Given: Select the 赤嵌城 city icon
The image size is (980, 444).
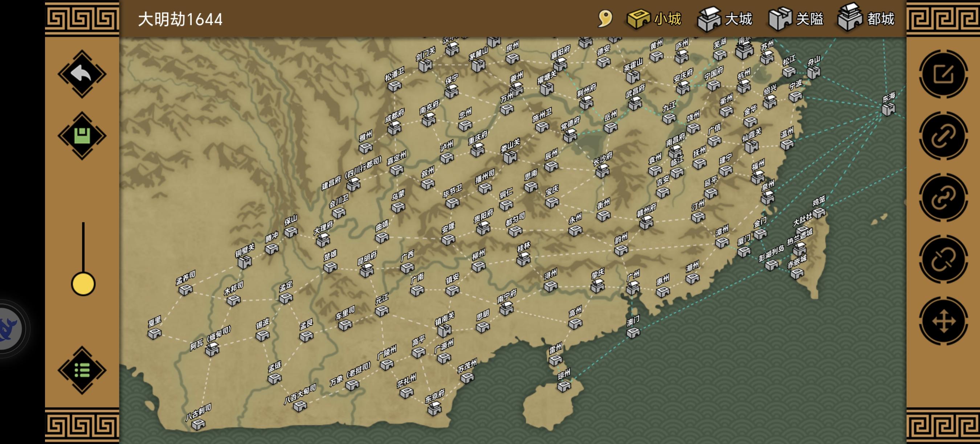Looking at the screenshot, I should coord(797,273).
